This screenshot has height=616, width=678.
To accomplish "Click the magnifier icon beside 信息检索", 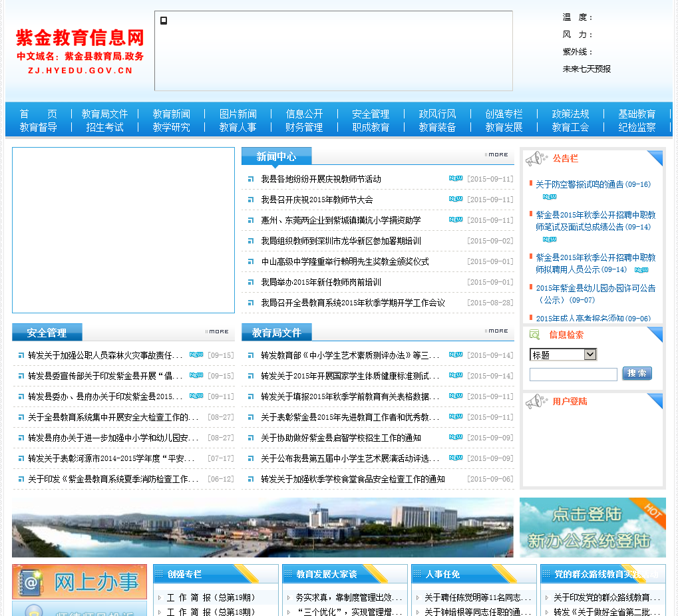I will pos(535,335).
